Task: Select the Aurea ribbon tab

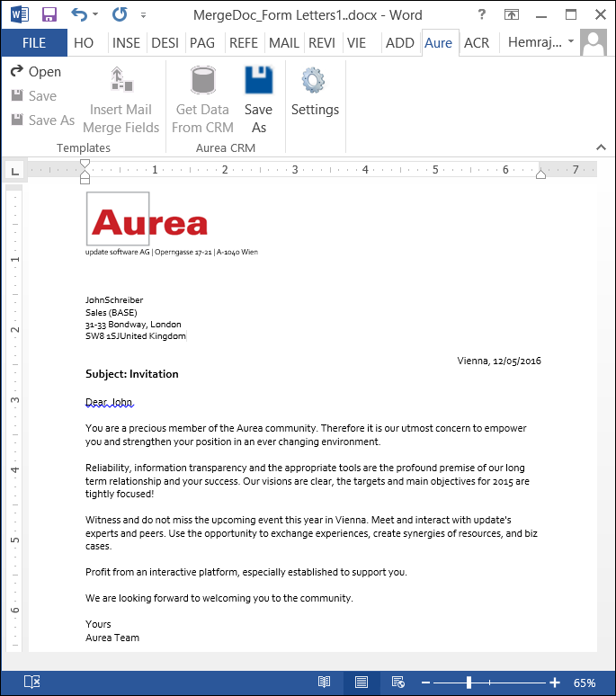Action: pos(439,43)
